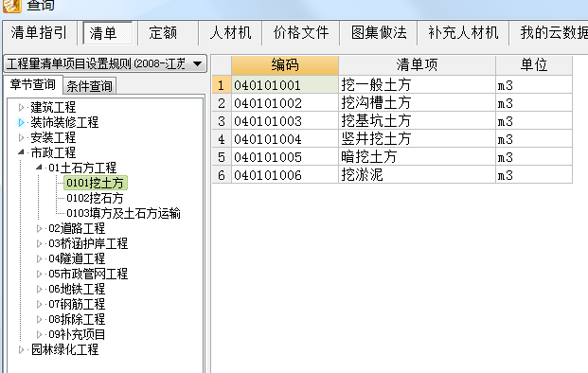Select the 07钢筋工程 tree label
The width and height of the screenshot is (588, 373).
tap(77, 304)
